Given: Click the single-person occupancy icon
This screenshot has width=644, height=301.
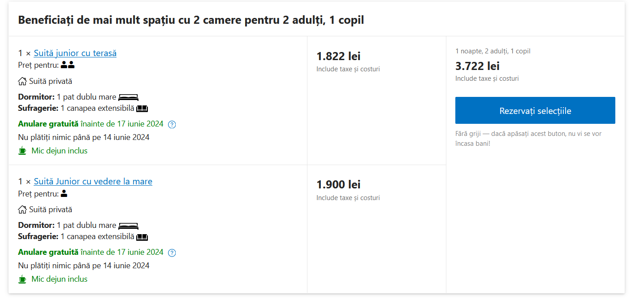Looking at the screenshot, I should 64,194.
